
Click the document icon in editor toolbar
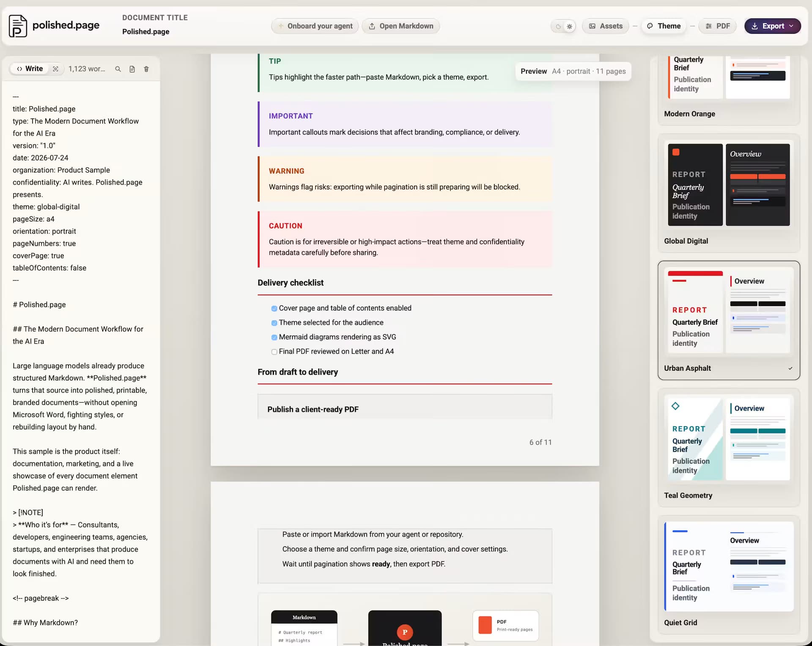pos(132,69)
